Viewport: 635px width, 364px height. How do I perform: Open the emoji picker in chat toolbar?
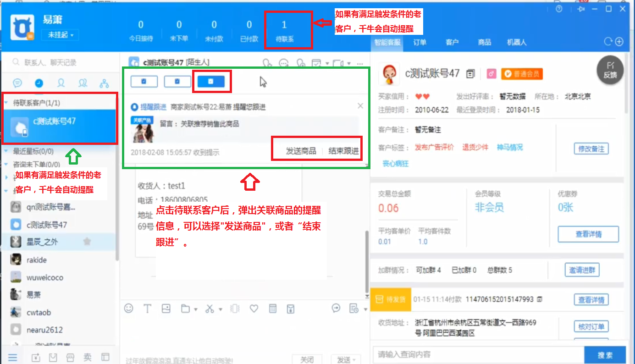tap(129, 308)
